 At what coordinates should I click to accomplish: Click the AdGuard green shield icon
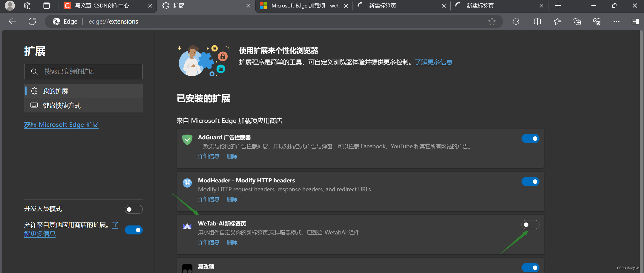(x=187, y=140)
